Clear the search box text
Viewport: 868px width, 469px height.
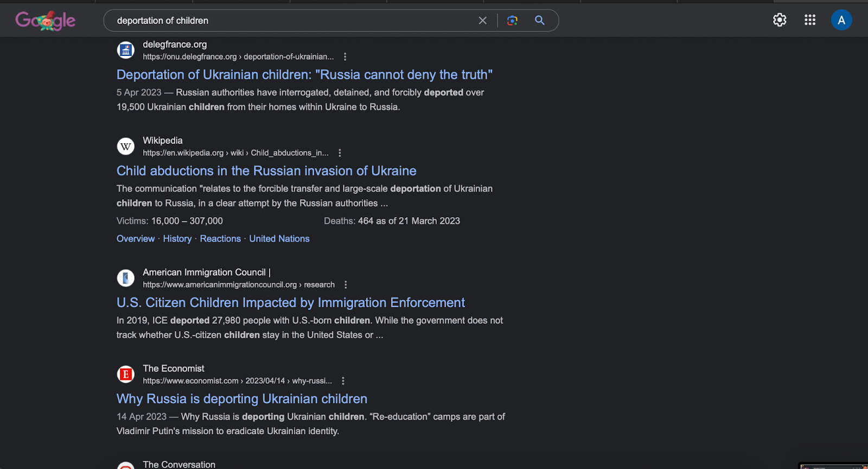click(x=482, y=21)
